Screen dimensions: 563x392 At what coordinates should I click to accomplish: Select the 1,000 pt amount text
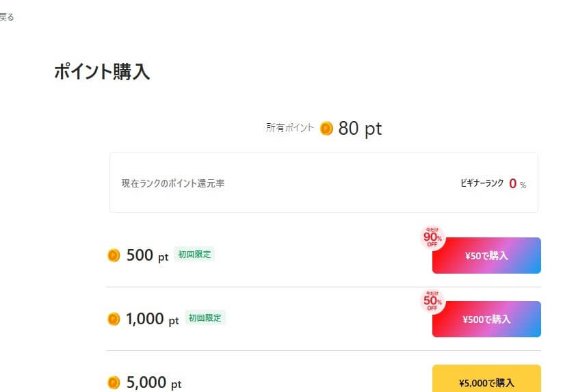coord(153,319)
